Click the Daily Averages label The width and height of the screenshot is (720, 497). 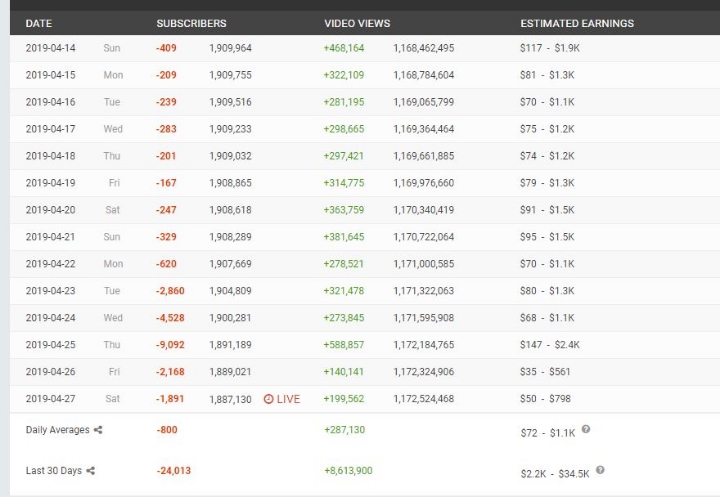point(57,430)
